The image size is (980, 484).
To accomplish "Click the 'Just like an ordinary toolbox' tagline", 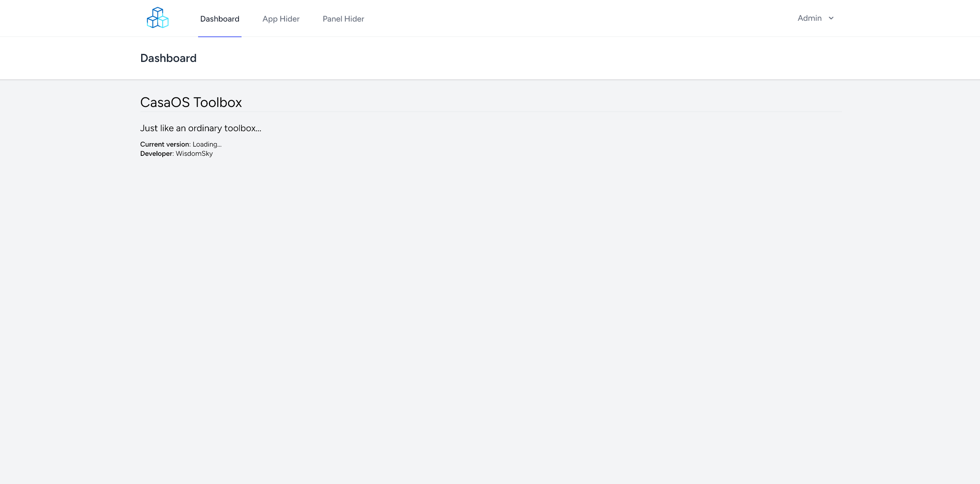I will click(200, 128).
